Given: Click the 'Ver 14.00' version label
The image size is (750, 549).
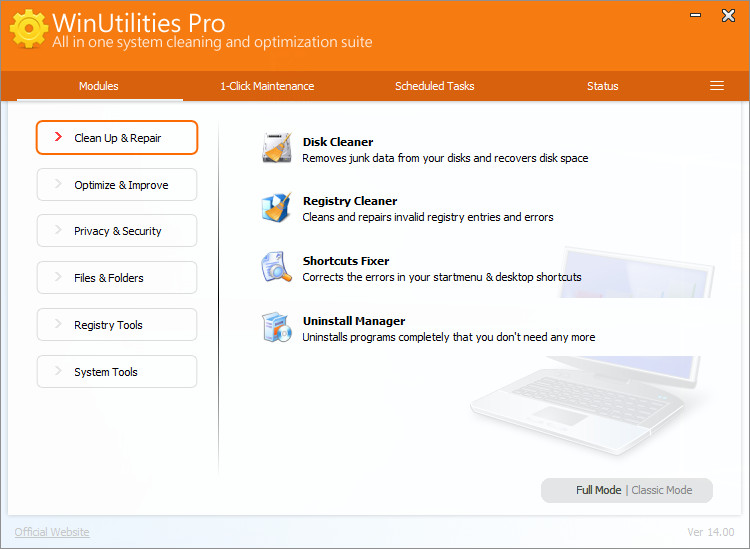Looking at the screenshot, I should click(711, 532).
